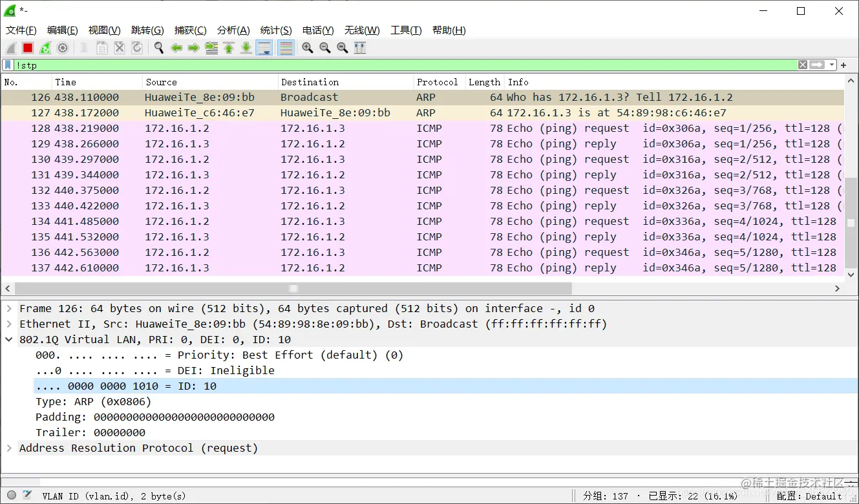Open the filter history dropdown arrow
The height and width of the screenshot is (504, 859).
point(832,65)
